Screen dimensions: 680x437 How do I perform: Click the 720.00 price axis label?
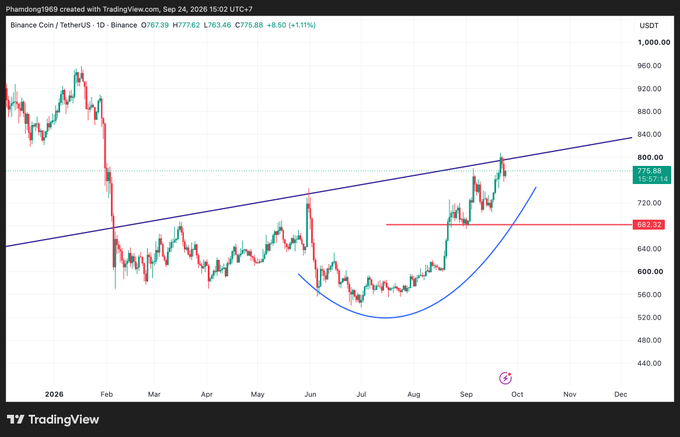[649, 203]
